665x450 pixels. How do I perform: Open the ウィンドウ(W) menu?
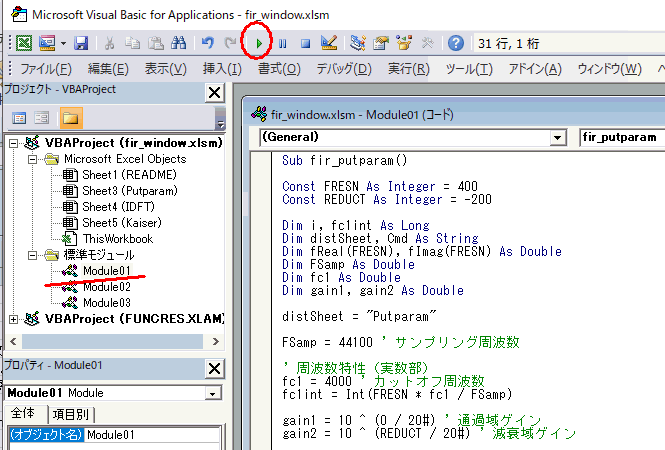pyautogui.click(x=609, y=68)
